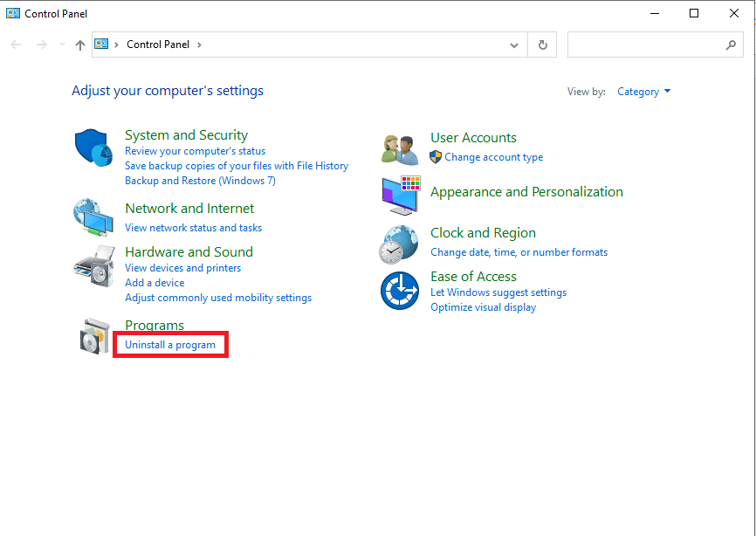Click the Hardware and Sound printer icon
The height and width of the screenshot is (536, 756).
point(93,266)
